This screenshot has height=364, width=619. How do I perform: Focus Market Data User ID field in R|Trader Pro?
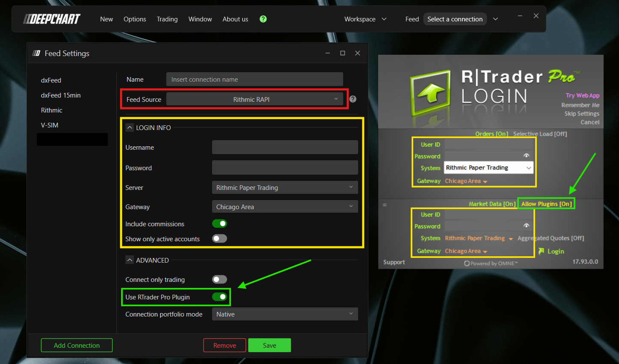pos(489,214)
